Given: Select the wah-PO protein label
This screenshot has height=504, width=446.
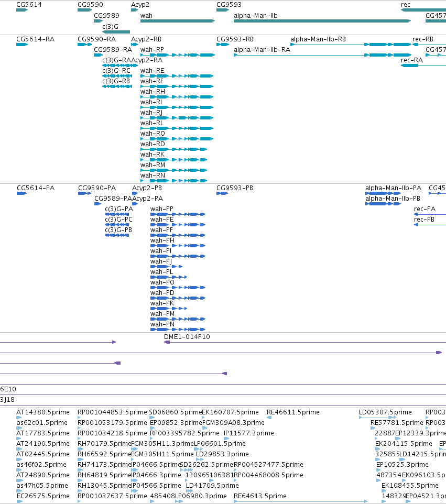Looking at the screenshot, I should 162,282.
